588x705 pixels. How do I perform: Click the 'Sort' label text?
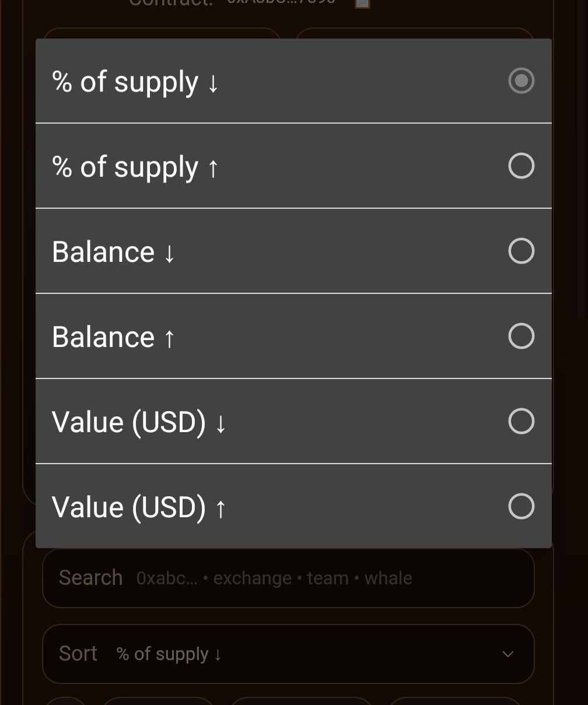click(78, 654)
